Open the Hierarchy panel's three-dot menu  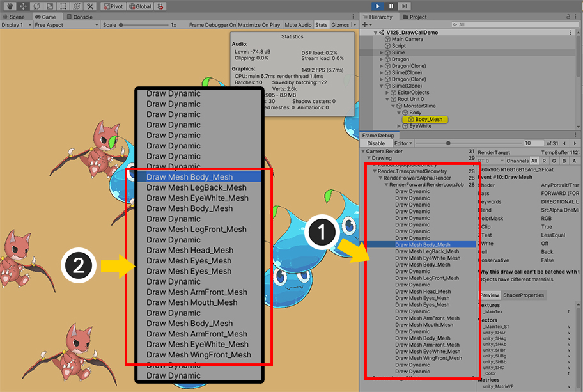point(576,17)
